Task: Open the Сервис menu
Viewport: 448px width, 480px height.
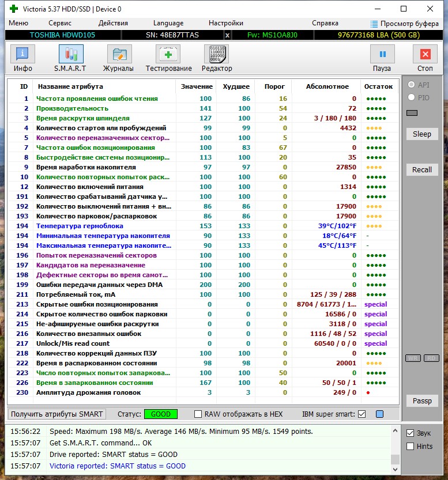Action: 60,23
